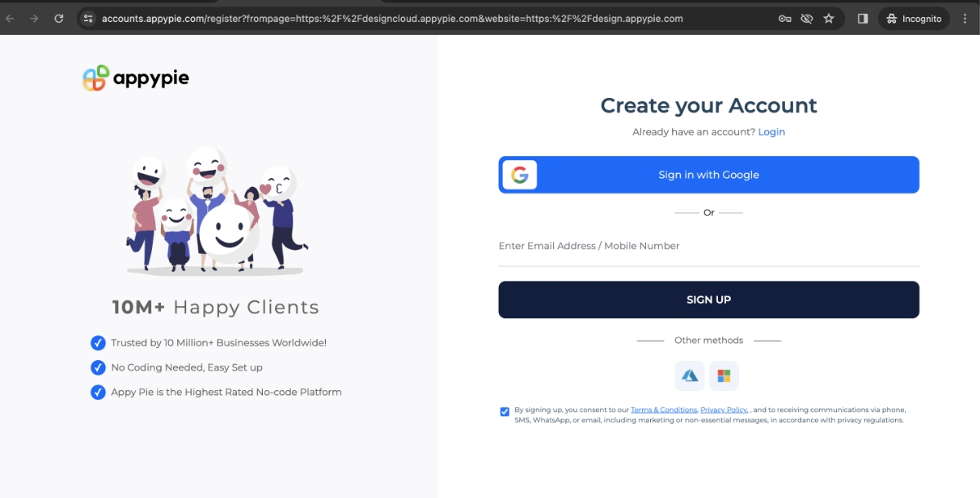Screen dimensions: 980x498
Task: Sign up with the Microsoft icon
Action: (724, 376)
